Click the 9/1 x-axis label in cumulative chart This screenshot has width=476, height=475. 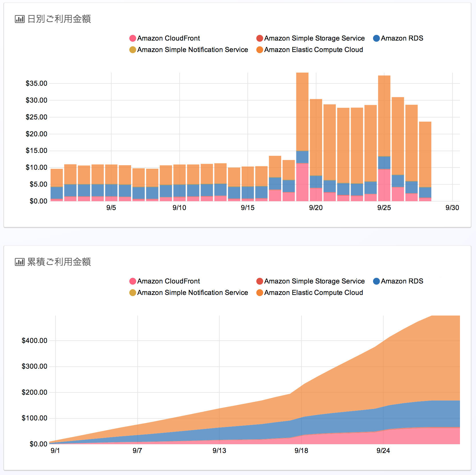[55, 451]
